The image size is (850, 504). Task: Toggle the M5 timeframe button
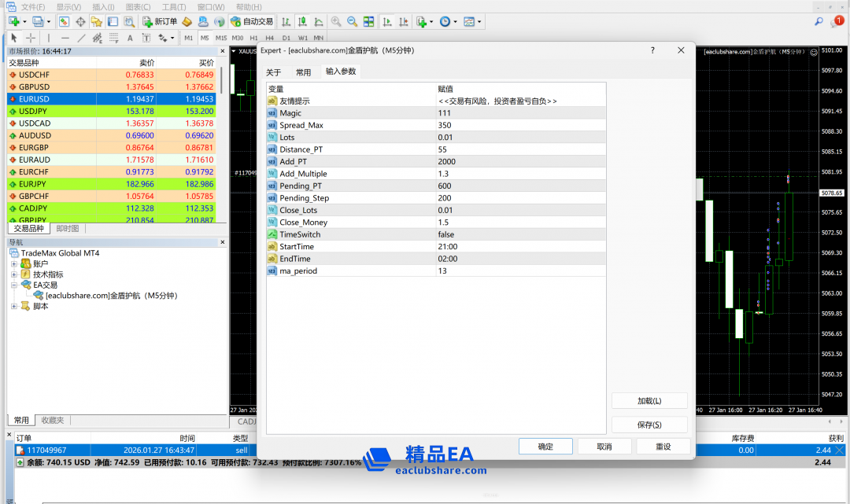point(205,38)
